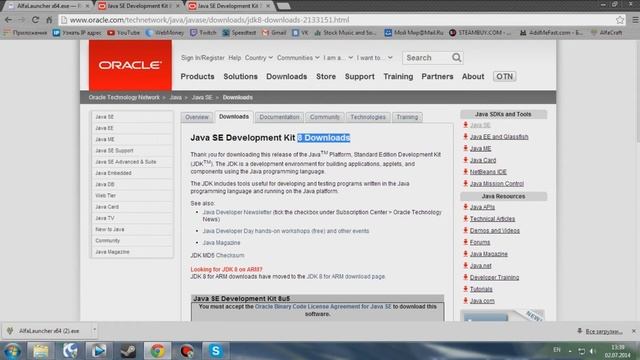
Task: Click Java breadcrumb link
Action: (x=176, y=98)
